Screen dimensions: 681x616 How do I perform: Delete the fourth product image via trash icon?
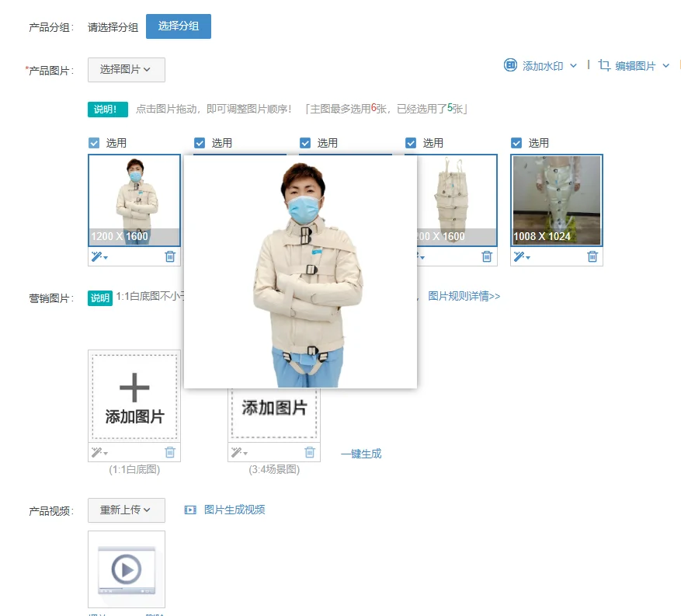pyautogui.click(x=487, y=257)
